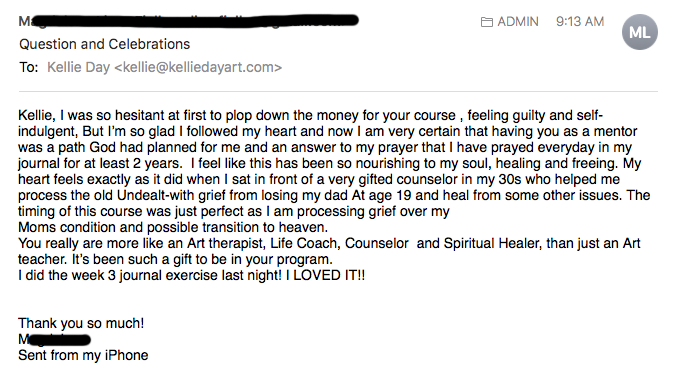
Task: Click the redacted signature name
Action: (x=54, y=340)
